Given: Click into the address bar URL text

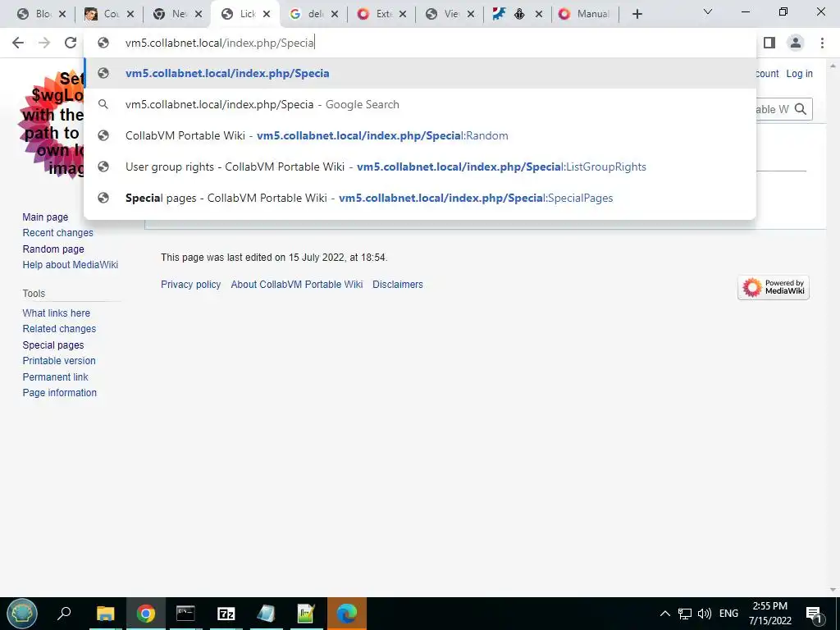Looking at the screenshot, I should pyautogui.click(x=220, y=43).
